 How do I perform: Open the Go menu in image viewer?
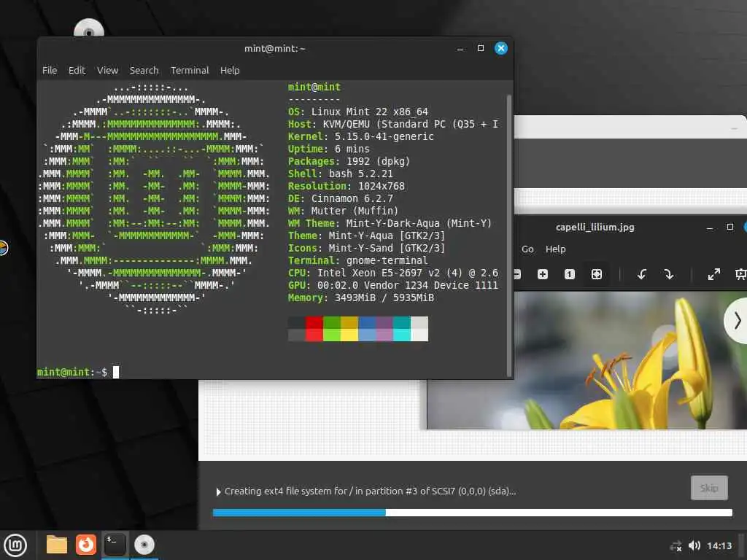pos(527,249)
